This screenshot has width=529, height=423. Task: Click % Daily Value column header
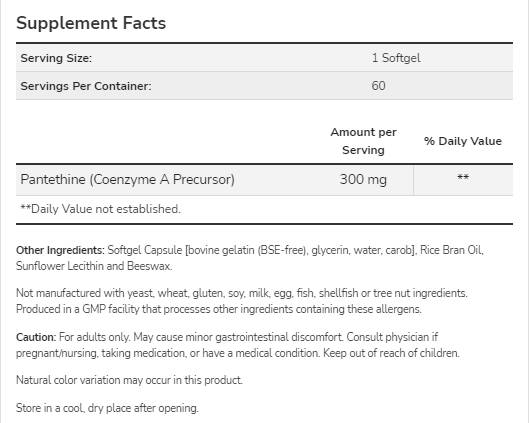point(463,141)
